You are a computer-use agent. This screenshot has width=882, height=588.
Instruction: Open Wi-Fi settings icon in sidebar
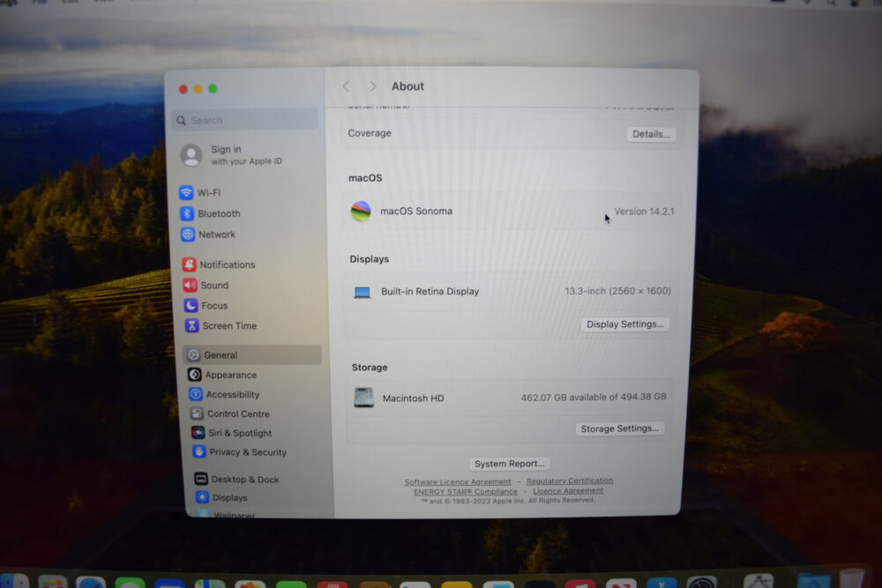point(186,192)
